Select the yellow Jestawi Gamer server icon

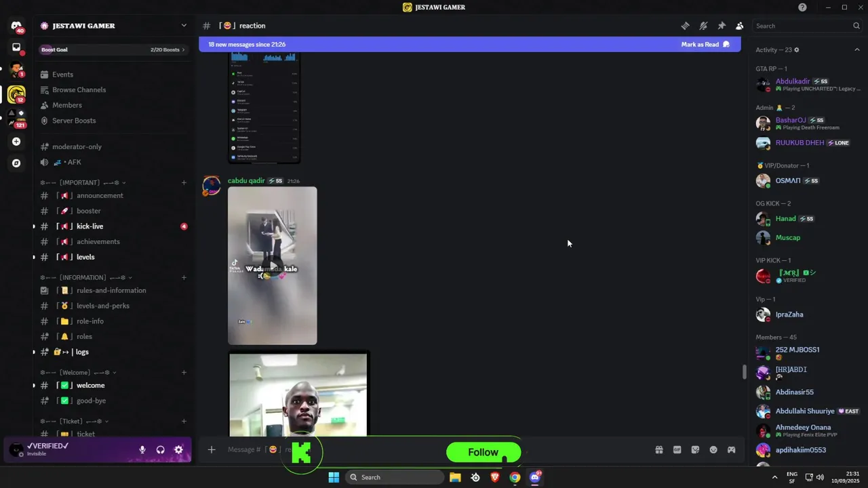point(16,94)
